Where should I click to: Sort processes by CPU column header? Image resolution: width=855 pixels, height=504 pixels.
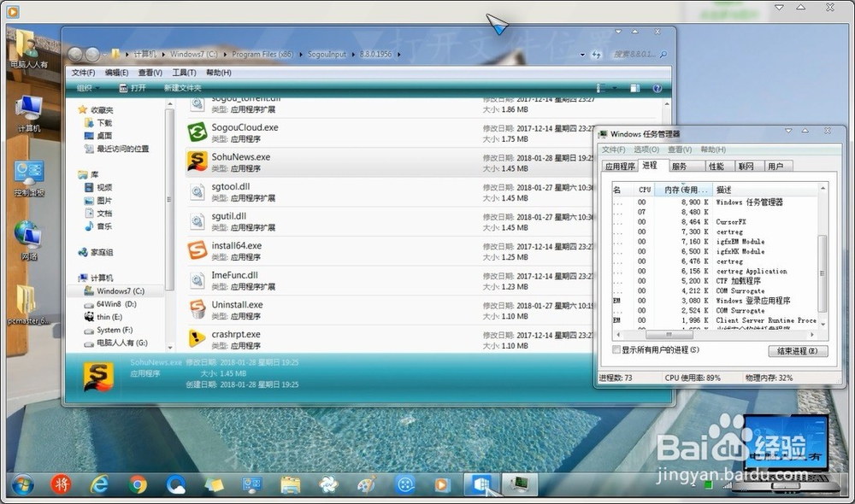tap(645, 190)
